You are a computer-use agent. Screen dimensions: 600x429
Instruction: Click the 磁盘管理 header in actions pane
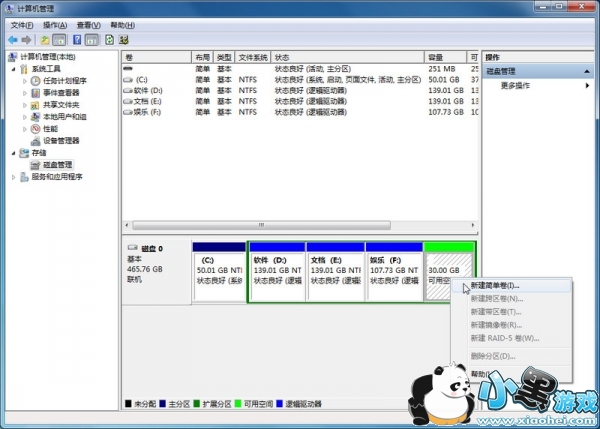(538, 72)
